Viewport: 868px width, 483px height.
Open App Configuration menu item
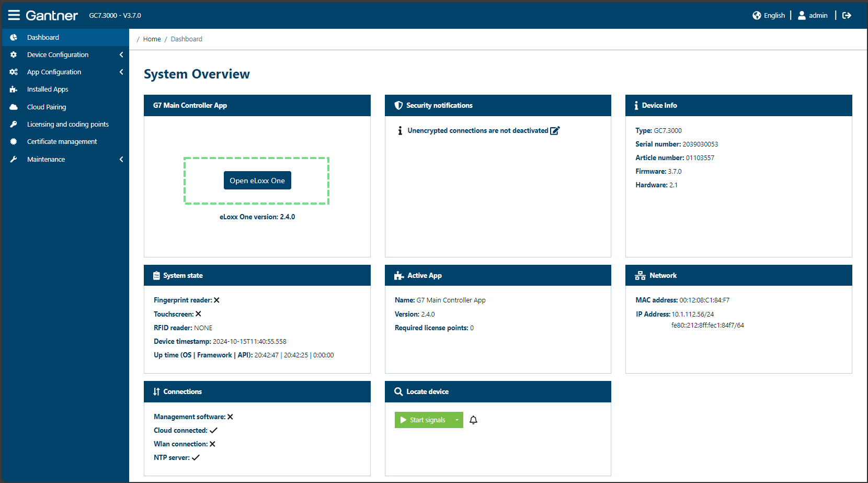click(x=65, y=72)
